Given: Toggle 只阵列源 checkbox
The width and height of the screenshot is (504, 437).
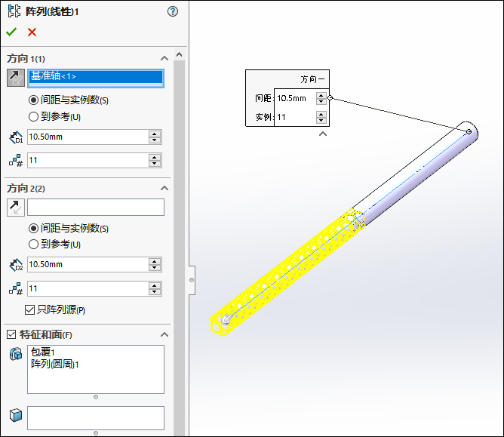Looking at the screenshot, I should tap(29, 310).
